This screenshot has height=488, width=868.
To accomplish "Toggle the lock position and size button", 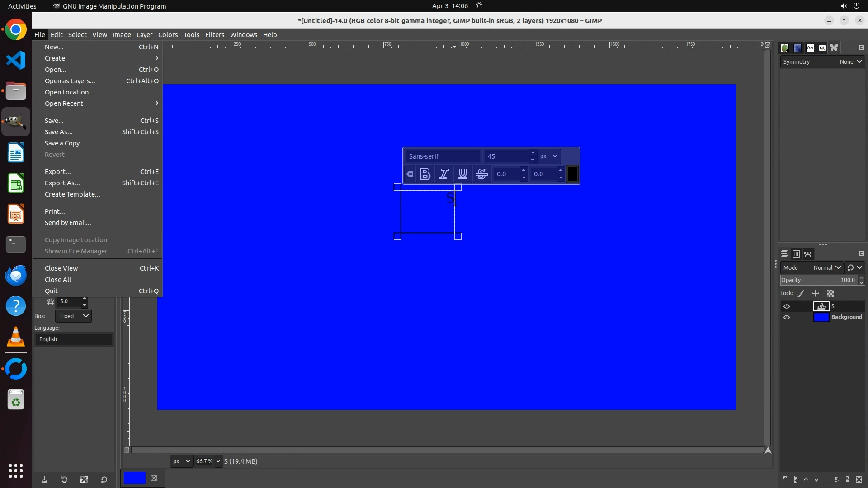I will pyautogui.click(x=816, y=293).
